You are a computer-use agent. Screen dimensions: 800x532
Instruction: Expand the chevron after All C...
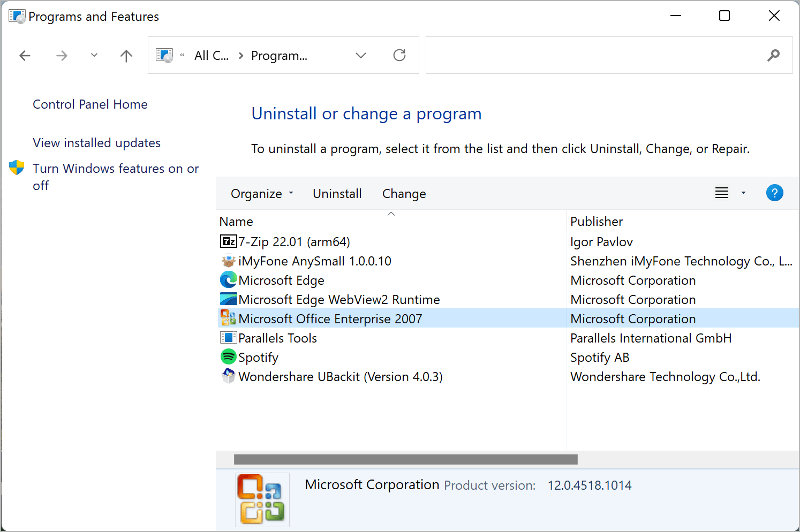(241, 56)
